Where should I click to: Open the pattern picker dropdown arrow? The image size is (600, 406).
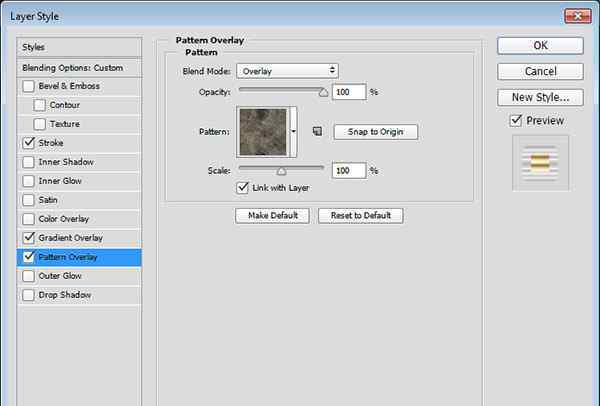coord(293,132)
